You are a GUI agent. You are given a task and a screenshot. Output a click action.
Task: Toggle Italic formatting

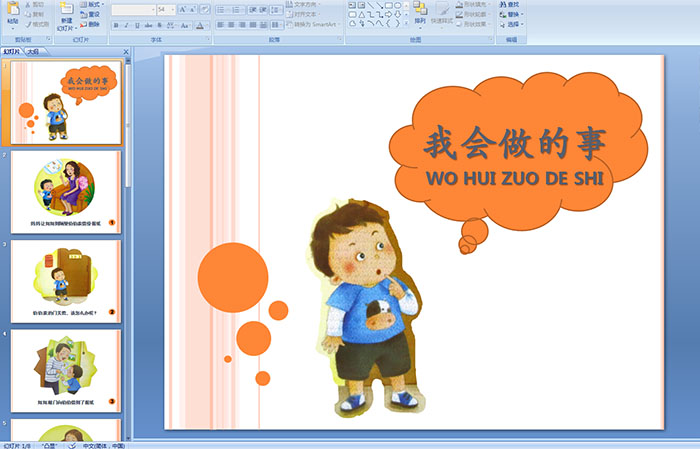click(x=126, y=25)
